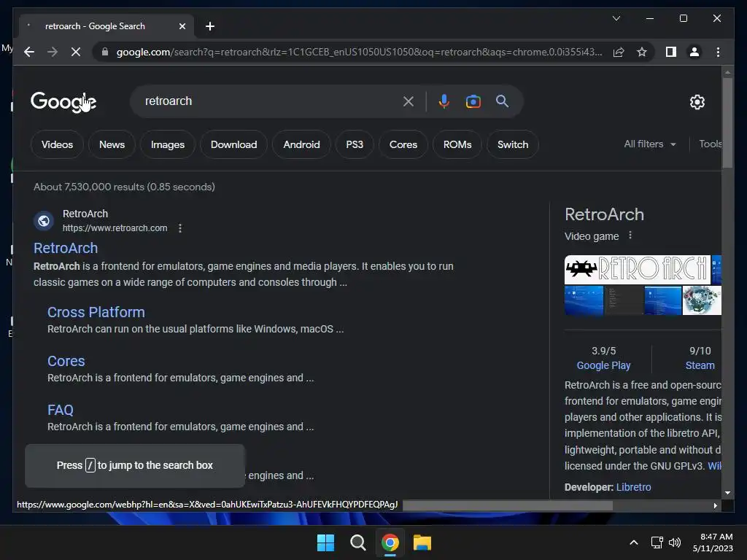Click the vertical page scrollbar thumb

point(727,122)
